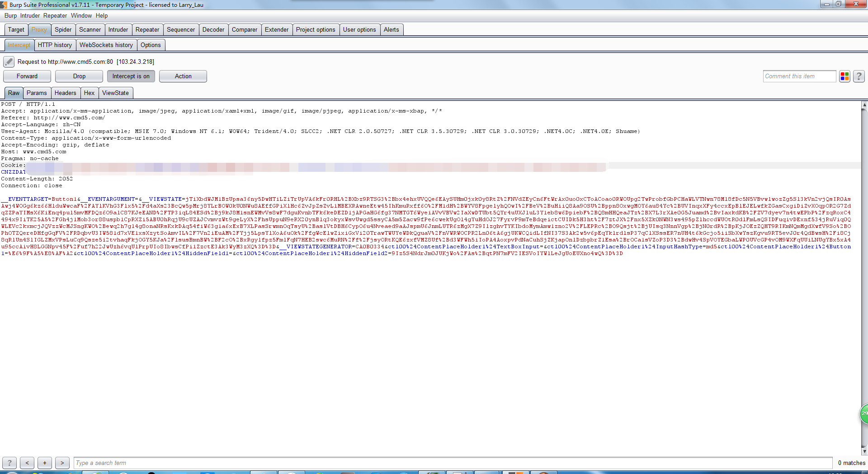Viewport: 868px width, 474px height.
Task: Select the Params request view tab
Action: click(x=37, y=93)
